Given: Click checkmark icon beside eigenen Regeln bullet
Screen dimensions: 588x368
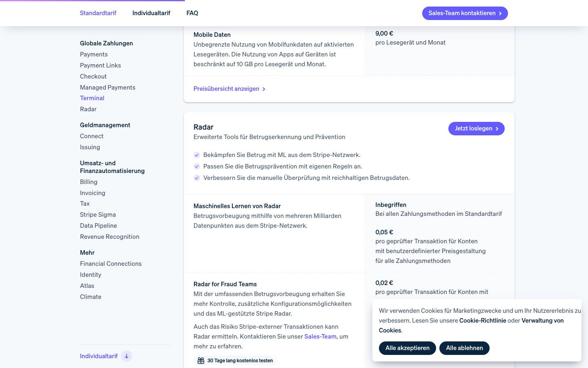Looking at the screenshot, I should tap(197, 166).
